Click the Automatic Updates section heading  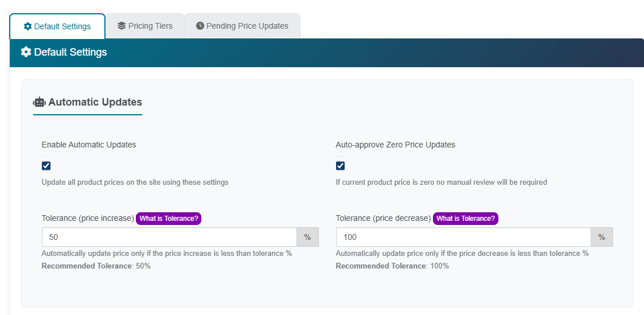point(95,102)
